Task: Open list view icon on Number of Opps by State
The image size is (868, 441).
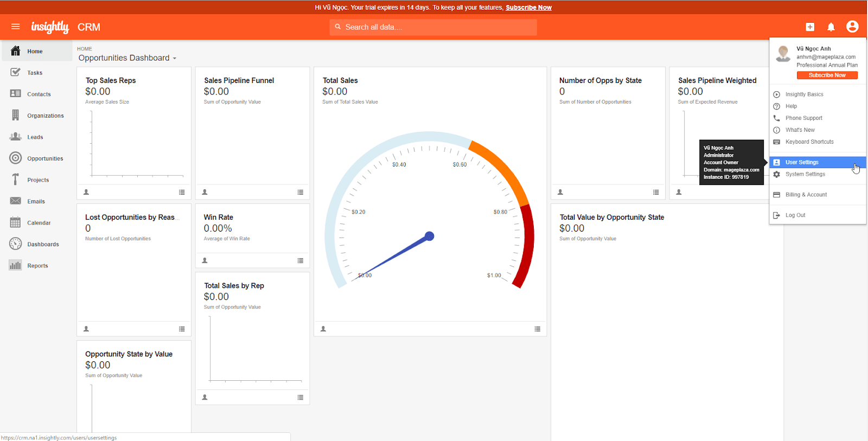Action: pos(656,192)
